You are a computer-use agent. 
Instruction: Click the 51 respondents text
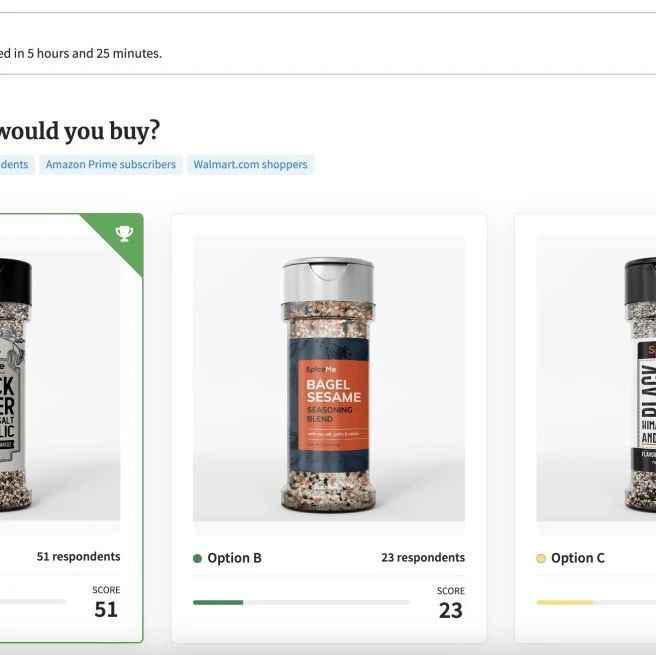pos(78,557)
